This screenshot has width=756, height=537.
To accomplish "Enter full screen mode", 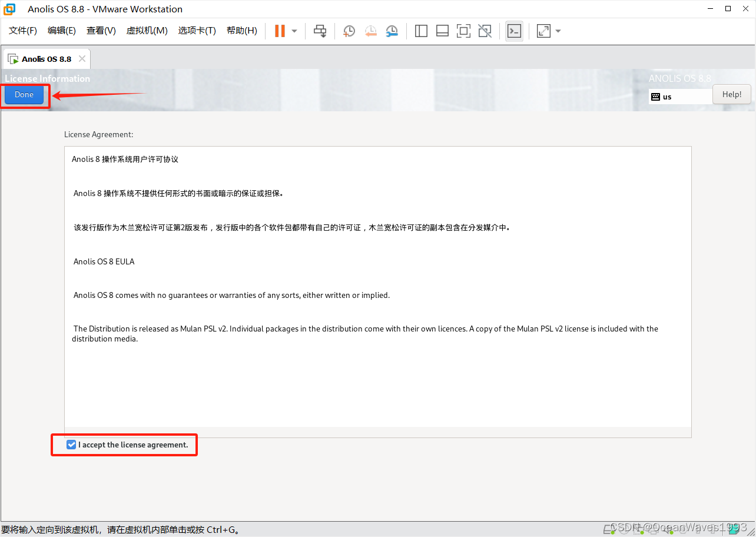I will tap(463, 31).
